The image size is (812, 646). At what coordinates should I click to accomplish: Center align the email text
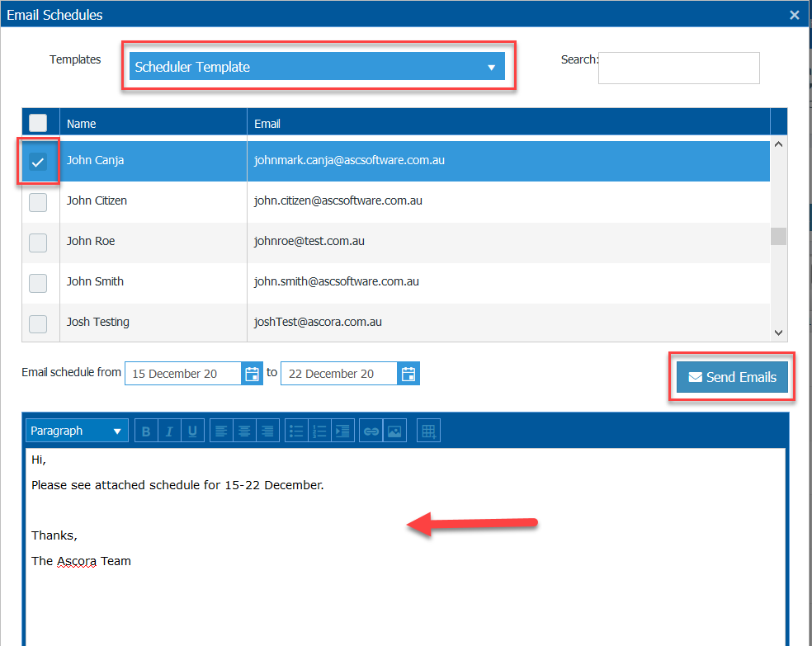click(x=244, y=431)
